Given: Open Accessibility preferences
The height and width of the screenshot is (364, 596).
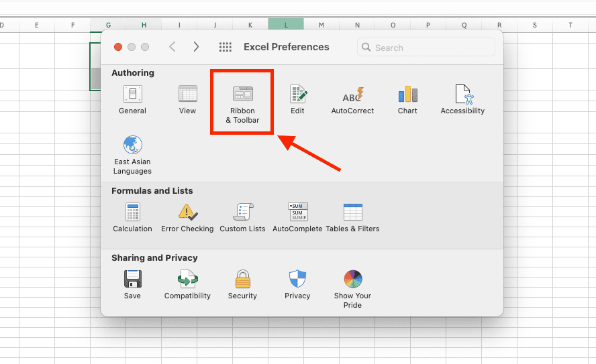Looking at the screenshot, I should pyautogui.click(x=462, y=100).
